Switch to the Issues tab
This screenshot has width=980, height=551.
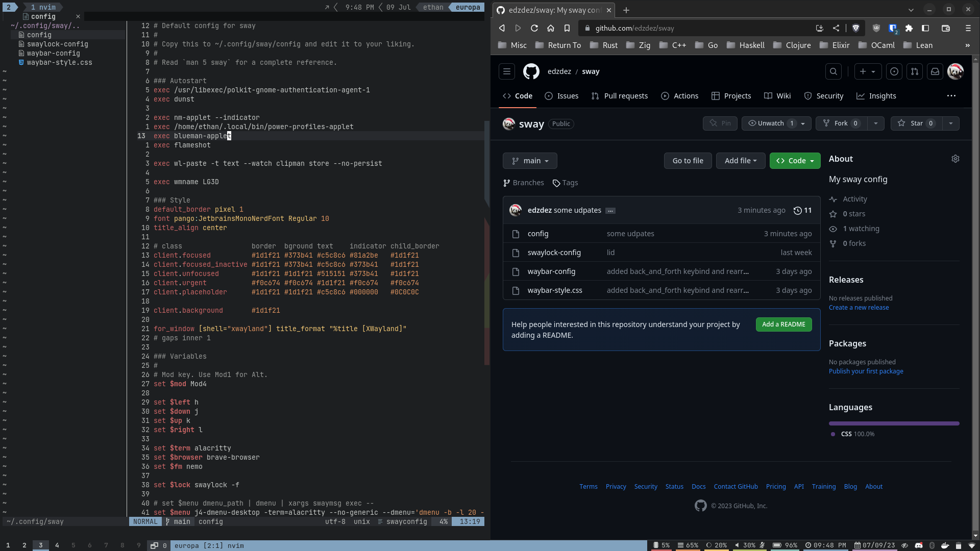point(561,96)
